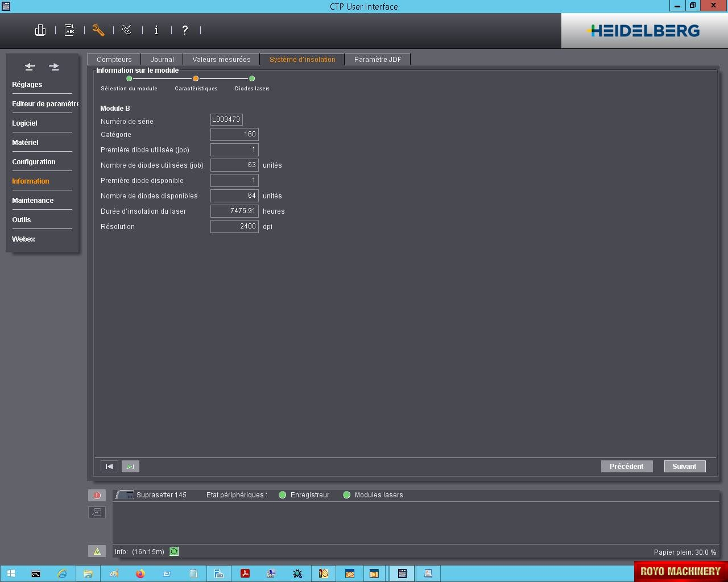Click the yellow warning triangle icon

click(97, 551)
